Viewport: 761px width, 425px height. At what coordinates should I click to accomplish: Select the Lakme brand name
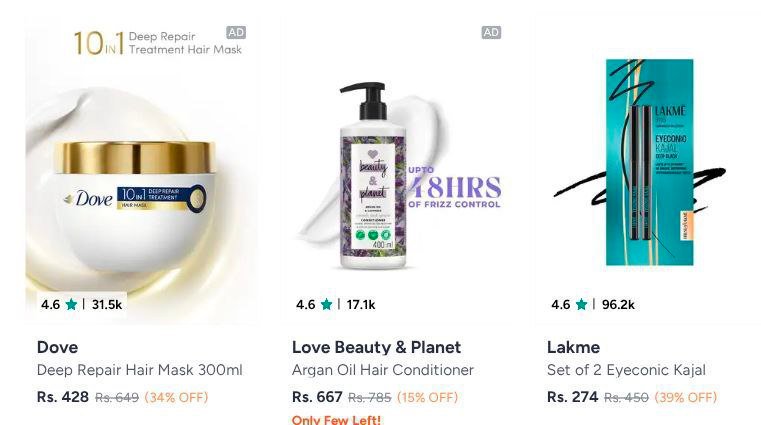(573, 347)
